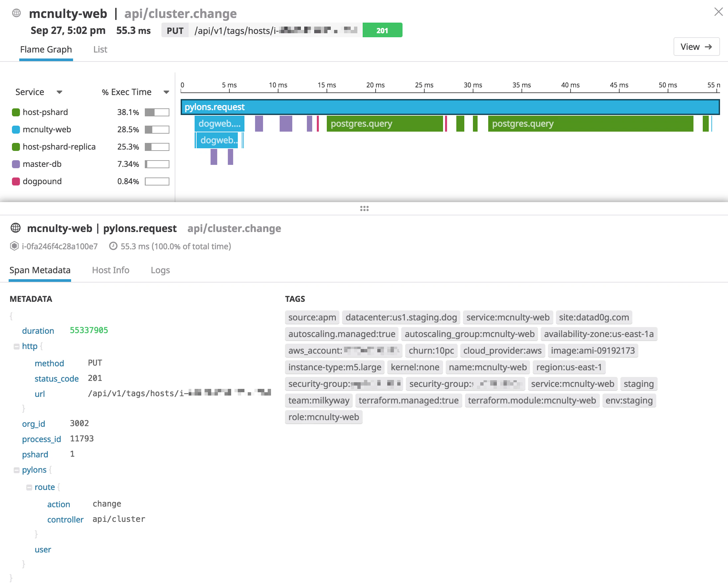The width and height of the screenshot is (728, 585).
Task: Select the pylons.request span bar
Action: [450, 107]
